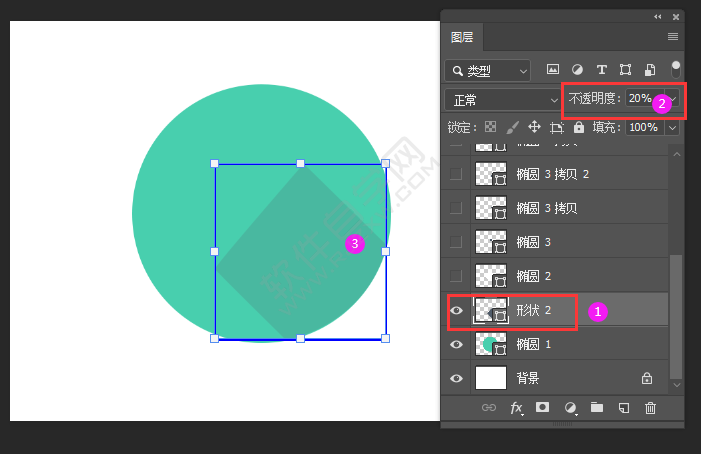Click the layer list scroll-up arrow
Image resolution: width=701 pixels, height=454 pixels.
coord(677,154)
